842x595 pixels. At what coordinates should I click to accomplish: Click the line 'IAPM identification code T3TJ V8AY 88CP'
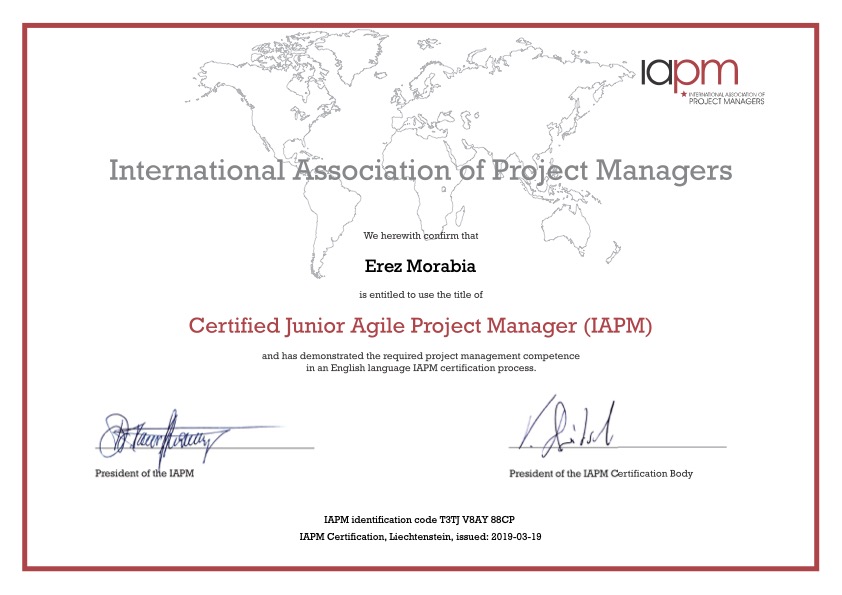[419, 520]
